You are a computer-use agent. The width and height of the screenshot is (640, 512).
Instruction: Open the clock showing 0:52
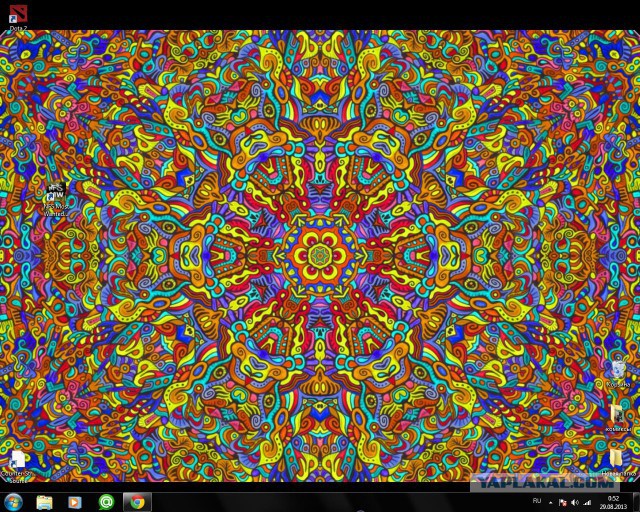point(613,502)
